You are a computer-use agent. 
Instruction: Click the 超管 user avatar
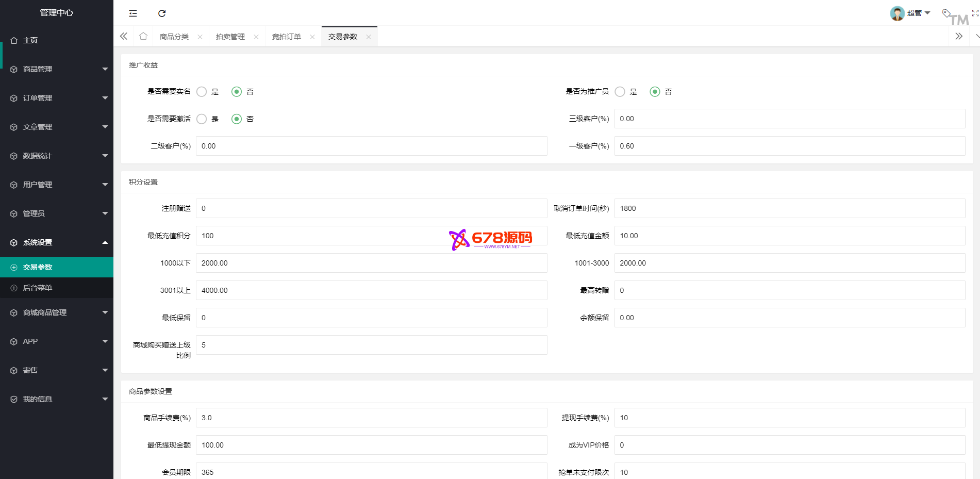click(x=897, y=13)
